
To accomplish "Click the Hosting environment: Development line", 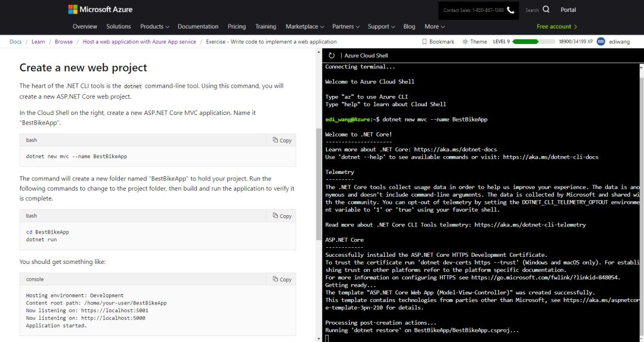I will click(75, 295).
